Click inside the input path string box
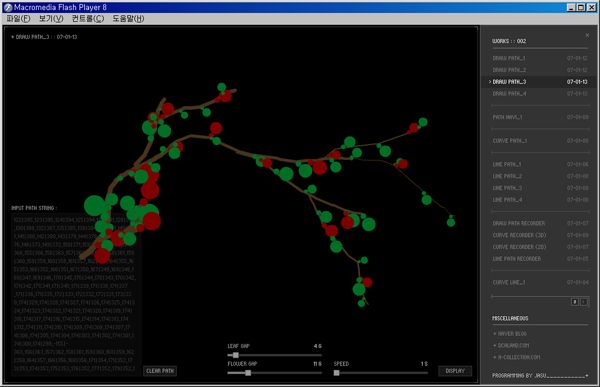 click(x=76, y=294)
